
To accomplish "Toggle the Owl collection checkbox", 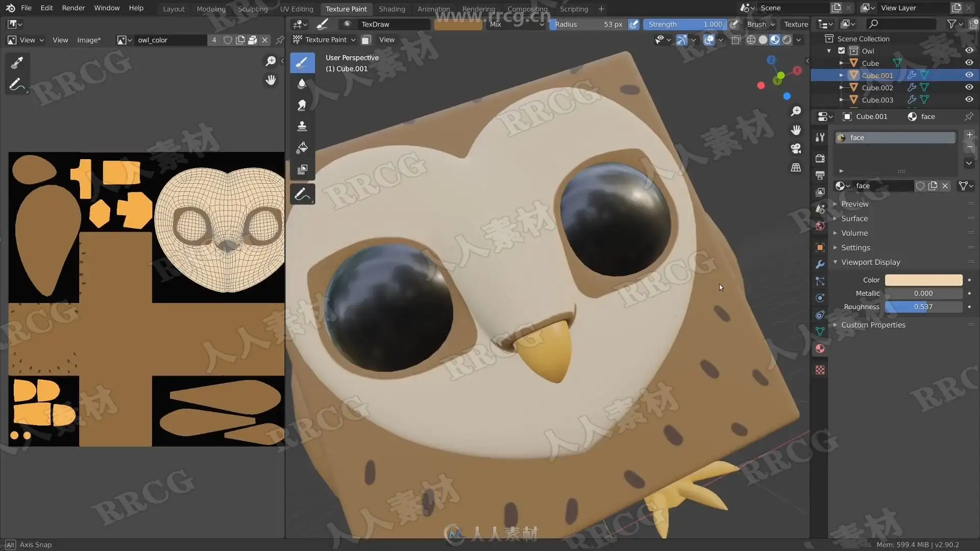I will click(842, 51).
